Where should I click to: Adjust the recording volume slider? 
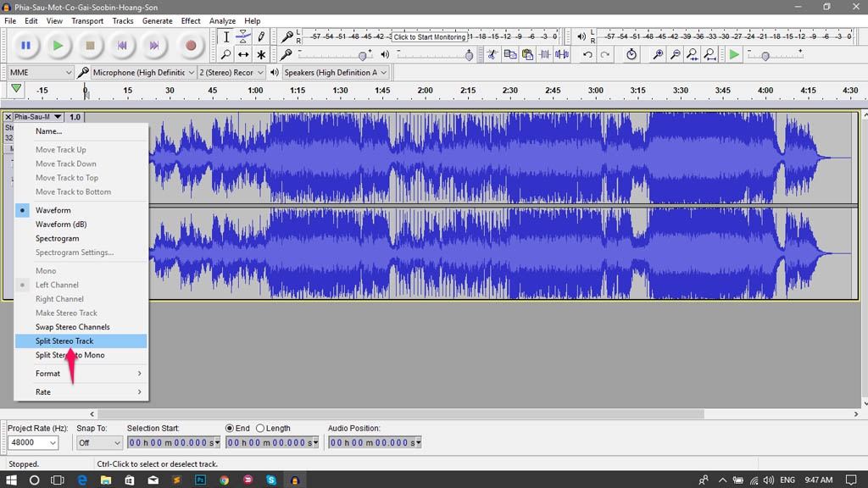coord(362,55)
